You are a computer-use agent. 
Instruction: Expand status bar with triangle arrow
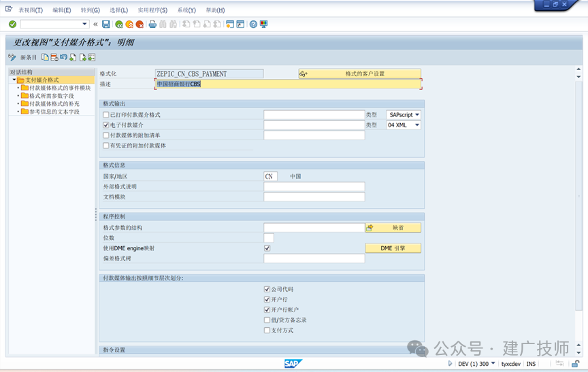(x=450, y=363)
